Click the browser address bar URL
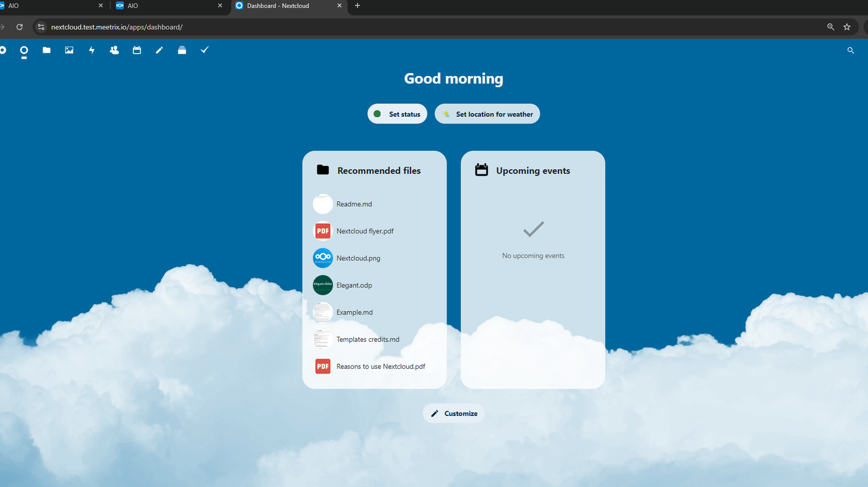The height and width of the screenshot is (487, 868). click(117, 27)
